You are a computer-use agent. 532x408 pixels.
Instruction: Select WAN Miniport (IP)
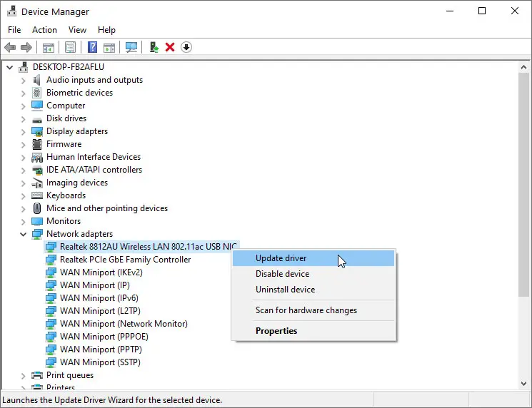click(x=95, y=285)
